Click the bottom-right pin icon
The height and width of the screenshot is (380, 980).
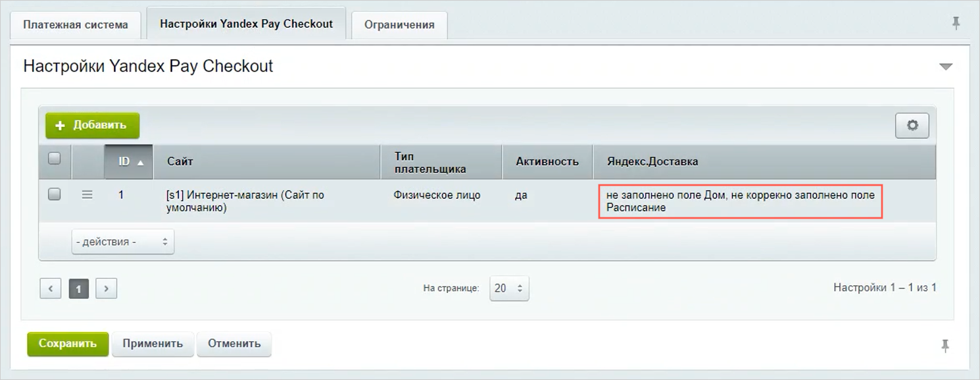click(945, 345)
